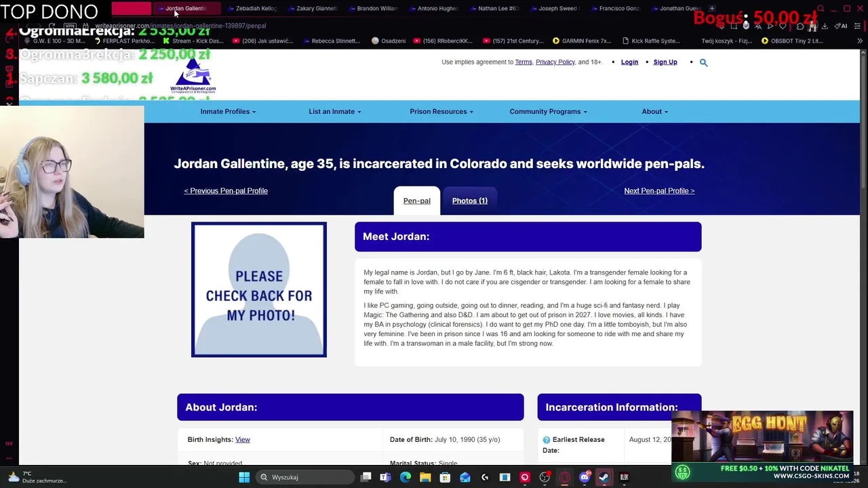Click the Egg Hunt CSGO-Skins ad banner

[x=762, y=446]
